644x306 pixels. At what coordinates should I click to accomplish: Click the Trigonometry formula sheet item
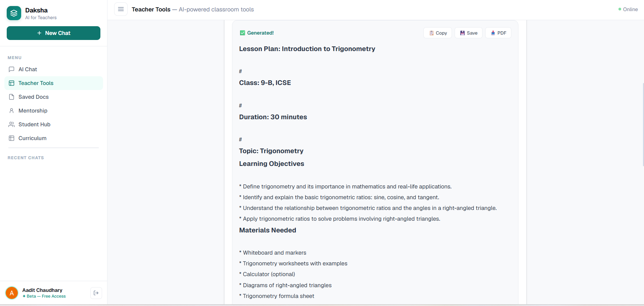pos(277,296)
